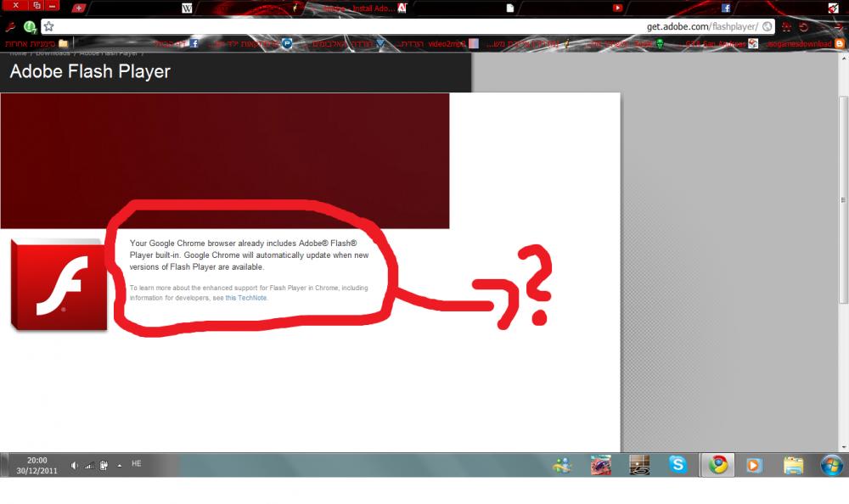Screen dimensions: 849x504
Task: Open the brown picture taskbar icon
Action: pyautogui.click(x=639, y=465)
